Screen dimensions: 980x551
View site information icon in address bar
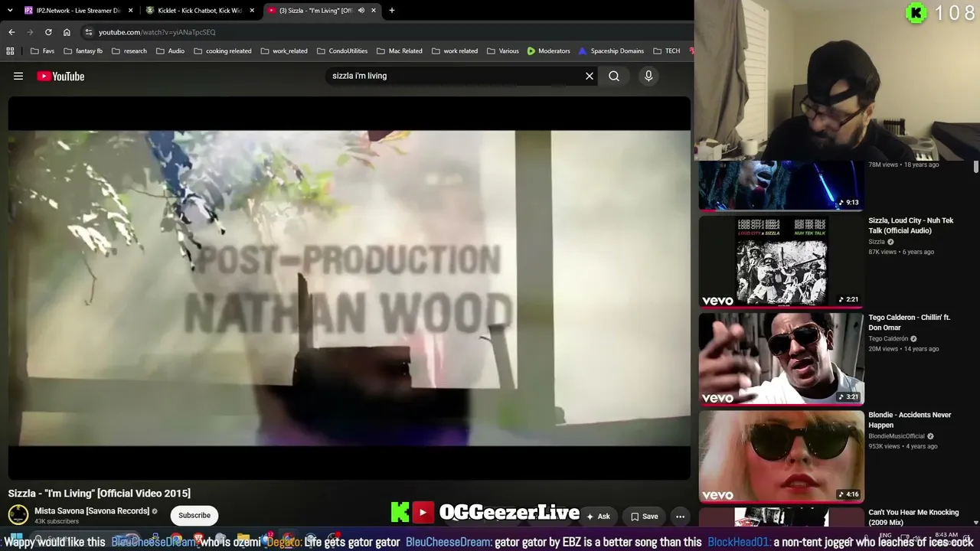pos(89,32)
